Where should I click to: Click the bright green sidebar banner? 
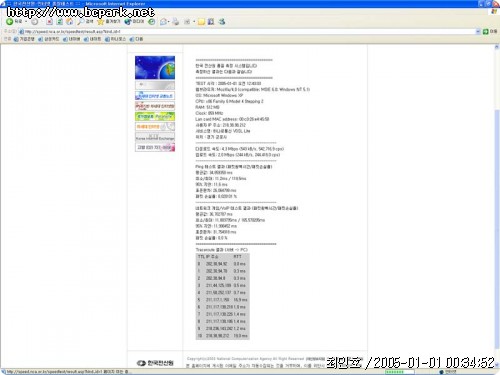155,116
